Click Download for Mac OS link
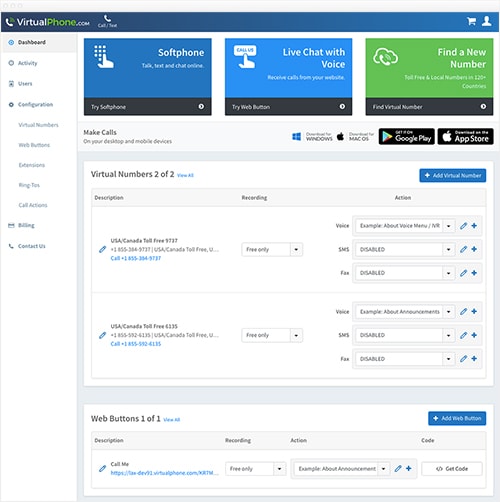 click(x=355, y=137)
